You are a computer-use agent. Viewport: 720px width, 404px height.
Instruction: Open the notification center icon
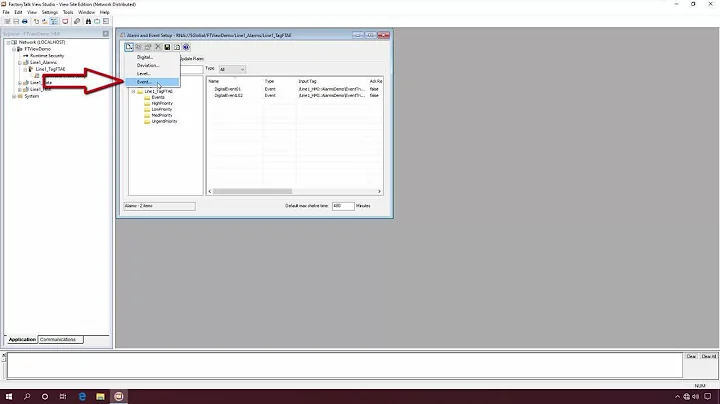[708, 397]
